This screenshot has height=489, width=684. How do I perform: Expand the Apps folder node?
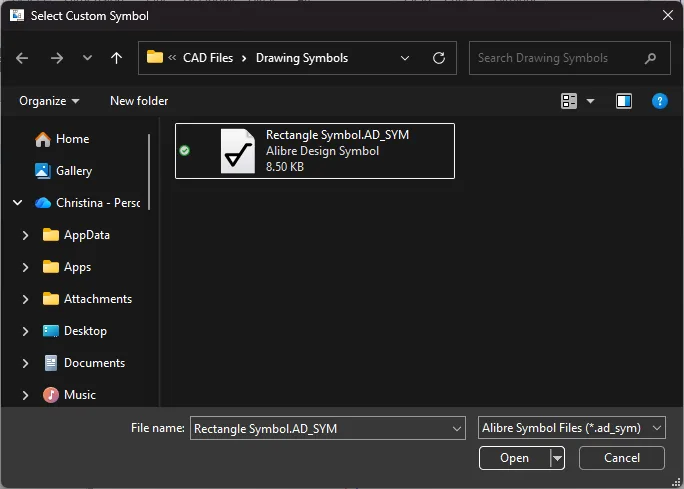click(x=25, y=267)
